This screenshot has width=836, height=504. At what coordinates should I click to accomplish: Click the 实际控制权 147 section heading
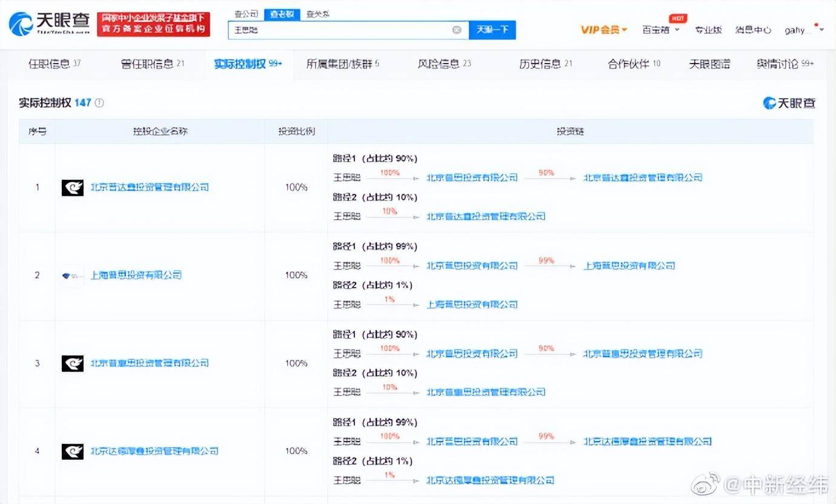[x=55, y=103]
